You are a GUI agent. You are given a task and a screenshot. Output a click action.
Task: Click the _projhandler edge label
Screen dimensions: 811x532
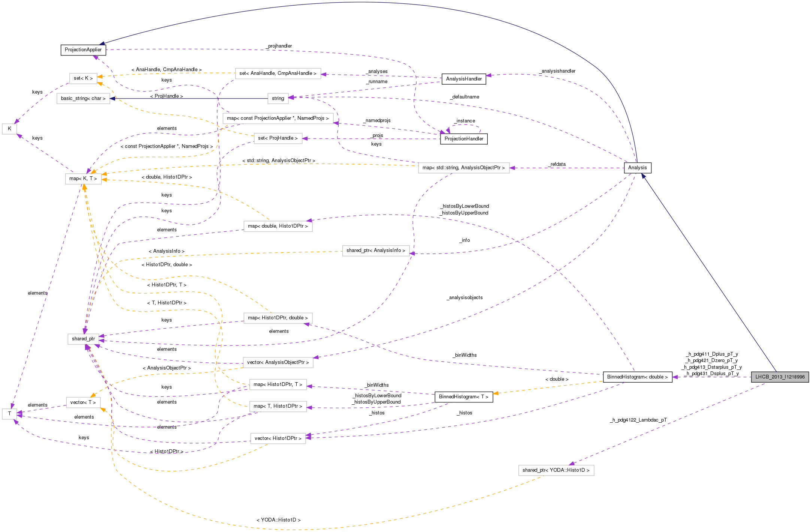tap(279, 46)
